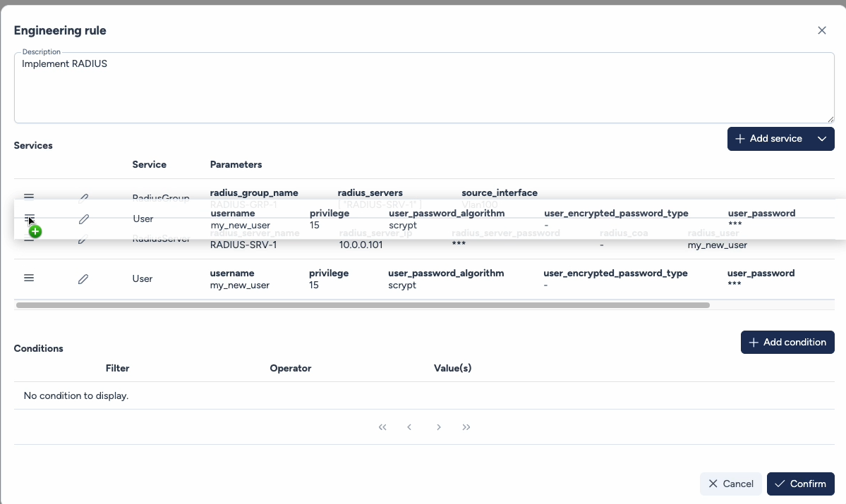This screenshot has height=504, width=846.
Task: Expand the Add service dropdown arrow
Action: [x=822, y=139]
